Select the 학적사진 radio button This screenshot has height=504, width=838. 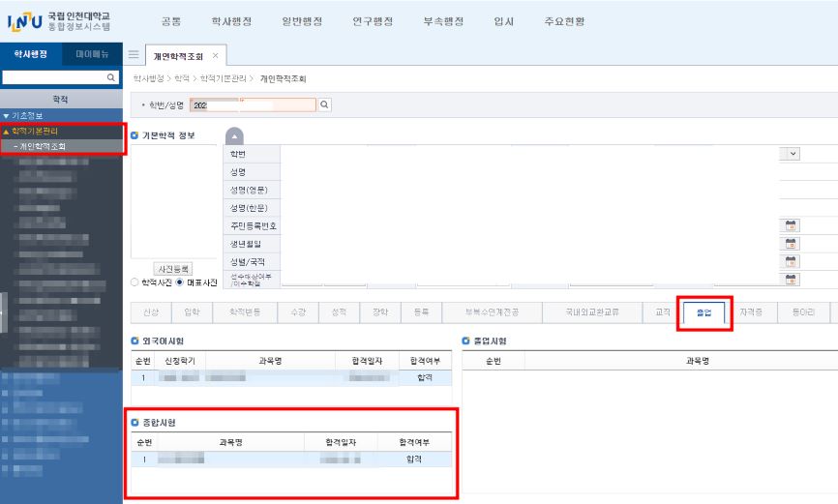(135, 282)
